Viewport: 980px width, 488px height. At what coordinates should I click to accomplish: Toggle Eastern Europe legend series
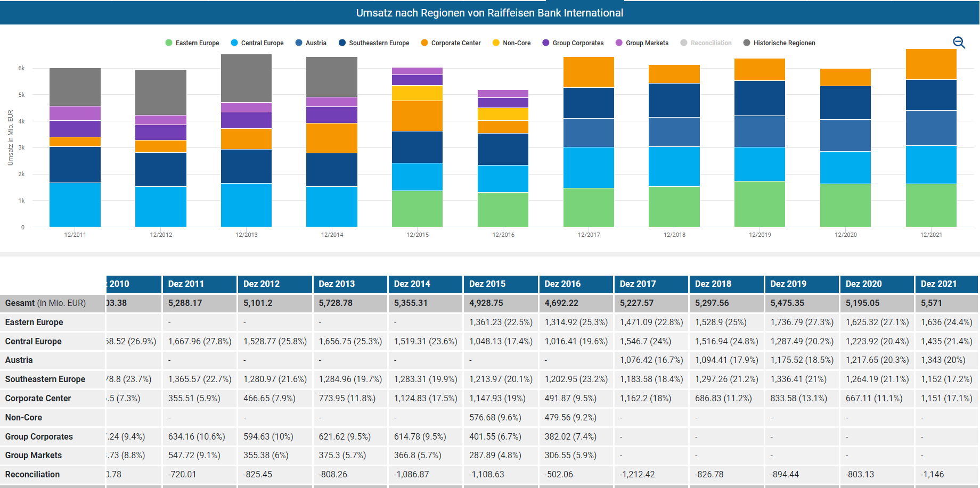point(192,43)
